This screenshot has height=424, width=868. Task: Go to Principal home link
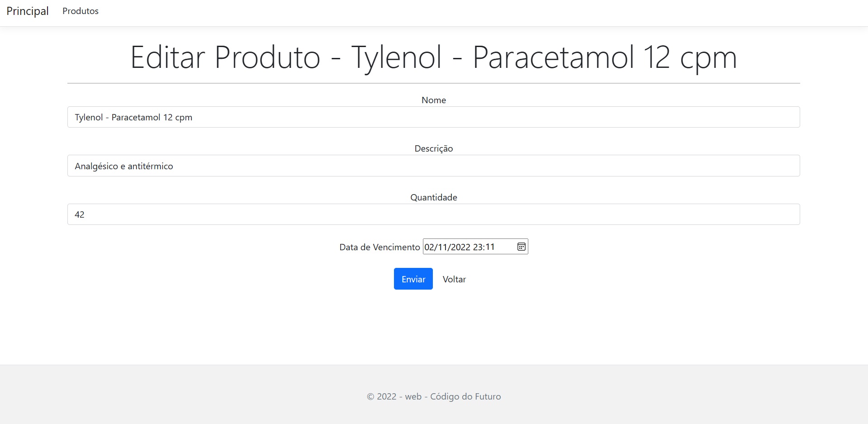[28, 11]
